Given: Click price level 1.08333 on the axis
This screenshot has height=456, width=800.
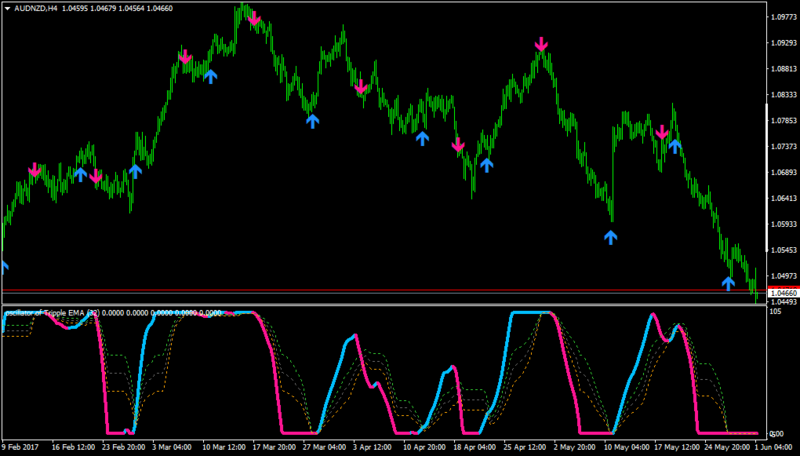Looking at the screenshot, I should coord(784,95).
